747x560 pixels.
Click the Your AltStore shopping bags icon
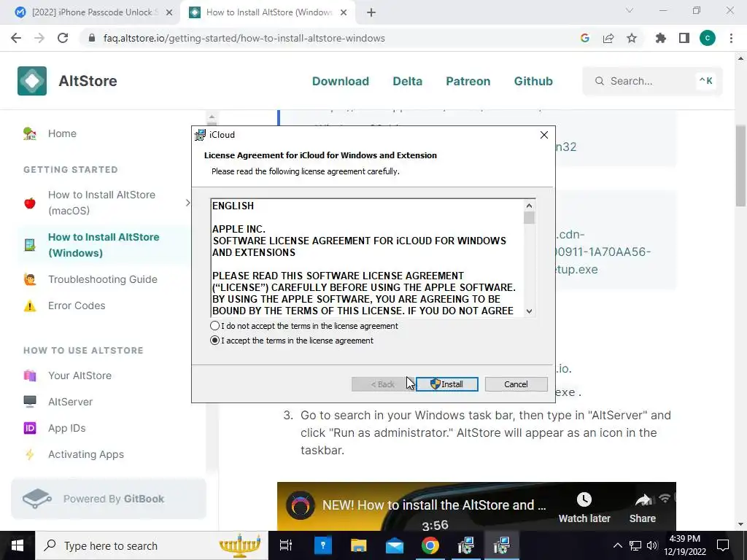pyautogui.click(x=29, y=376)
